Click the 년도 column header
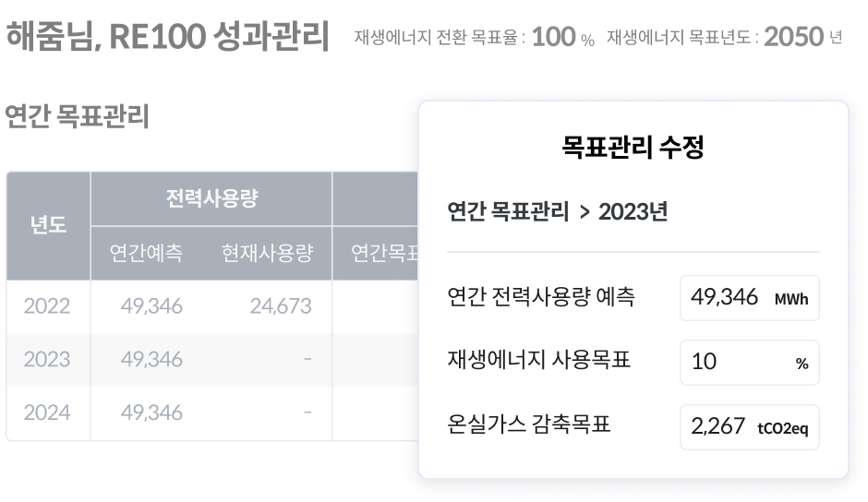This screenshot has height=502, width=868. point(48,225)
